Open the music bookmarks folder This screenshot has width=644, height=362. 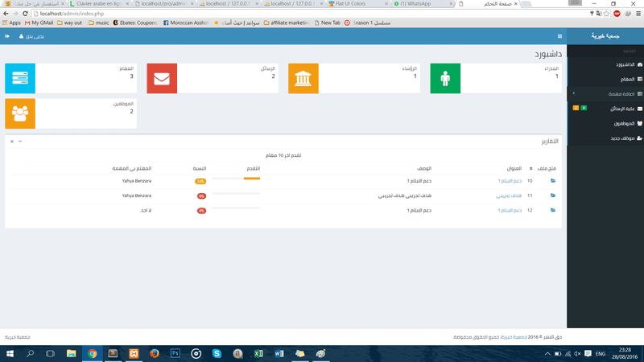[99, 23]
